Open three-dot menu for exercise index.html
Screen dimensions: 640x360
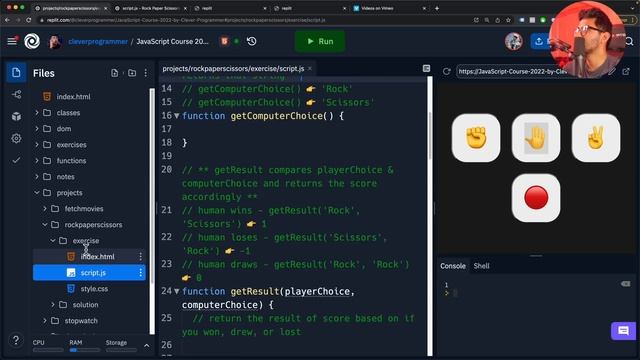click(140, 256)
